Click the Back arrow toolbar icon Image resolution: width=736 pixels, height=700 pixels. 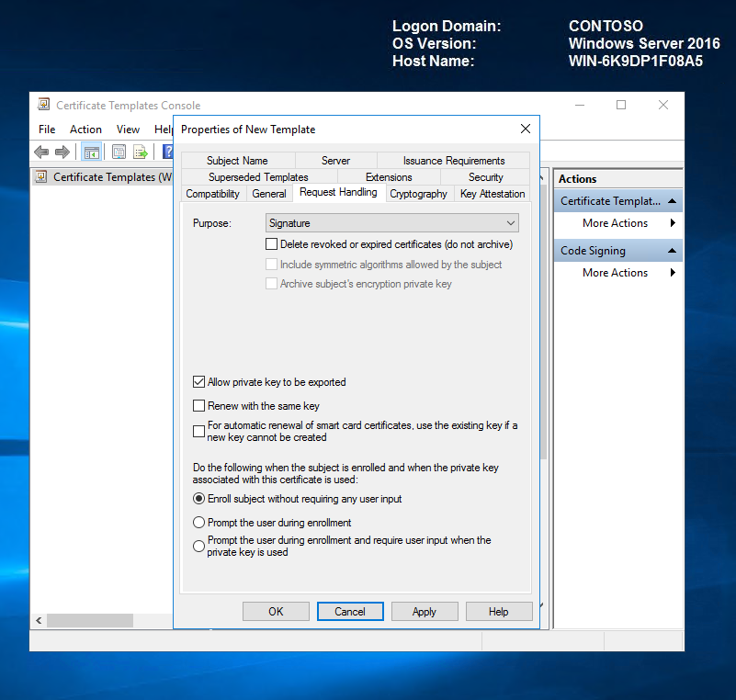41,152
